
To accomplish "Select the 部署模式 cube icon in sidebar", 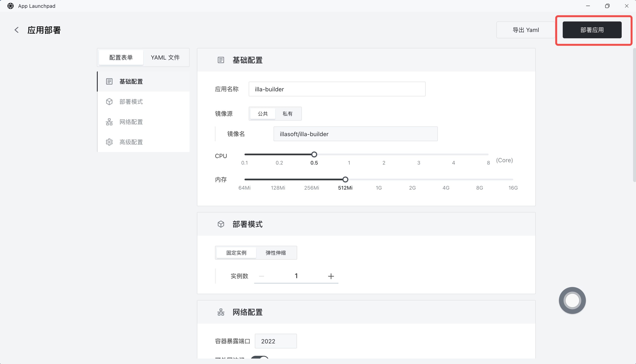I will click(x=109, y=102).
